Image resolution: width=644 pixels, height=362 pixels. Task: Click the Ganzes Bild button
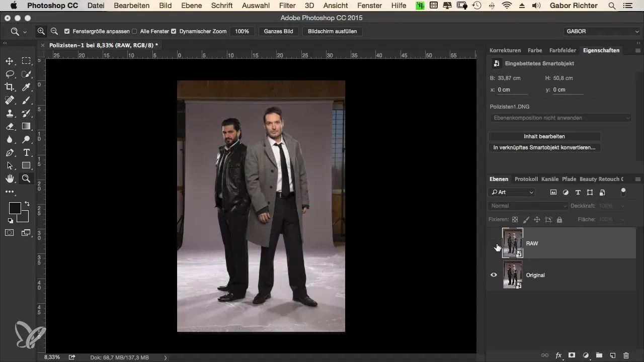click(278, 31)
